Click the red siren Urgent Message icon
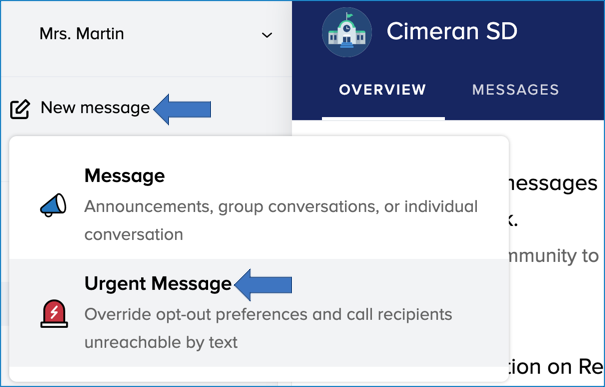 54,314
